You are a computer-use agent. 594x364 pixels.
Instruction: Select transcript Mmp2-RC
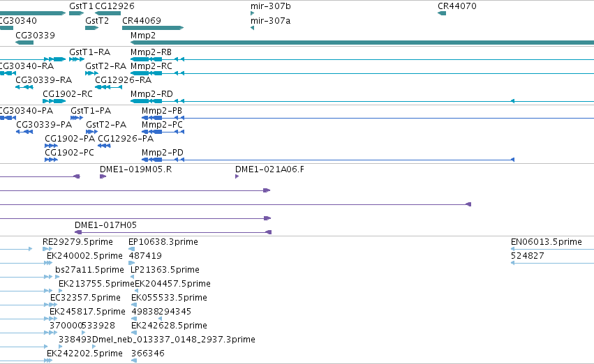pyautogui.click(x=362, y=73)
